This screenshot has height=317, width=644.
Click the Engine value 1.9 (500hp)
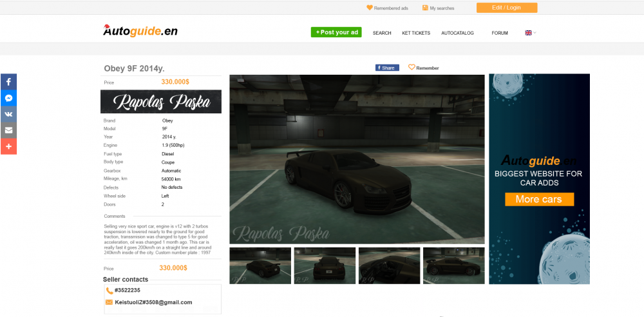coord(175,146)
